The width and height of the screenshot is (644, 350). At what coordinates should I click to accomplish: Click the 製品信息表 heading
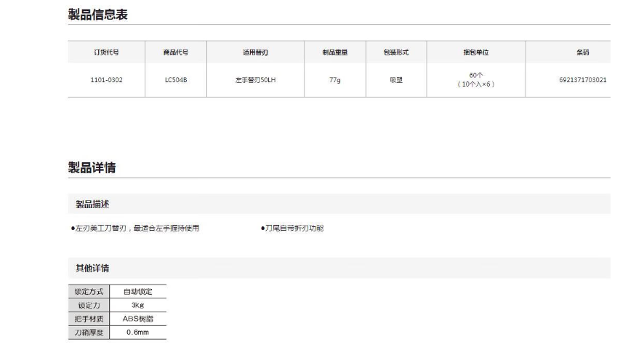97,14
